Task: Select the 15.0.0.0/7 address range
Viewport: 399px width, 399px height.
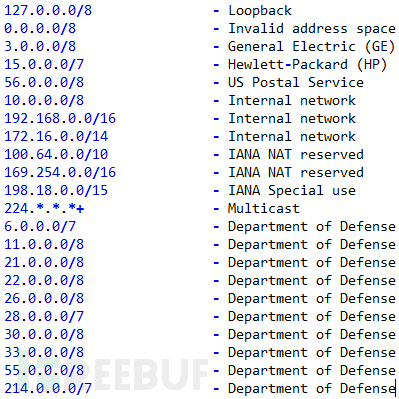Action: pos(44,65)
